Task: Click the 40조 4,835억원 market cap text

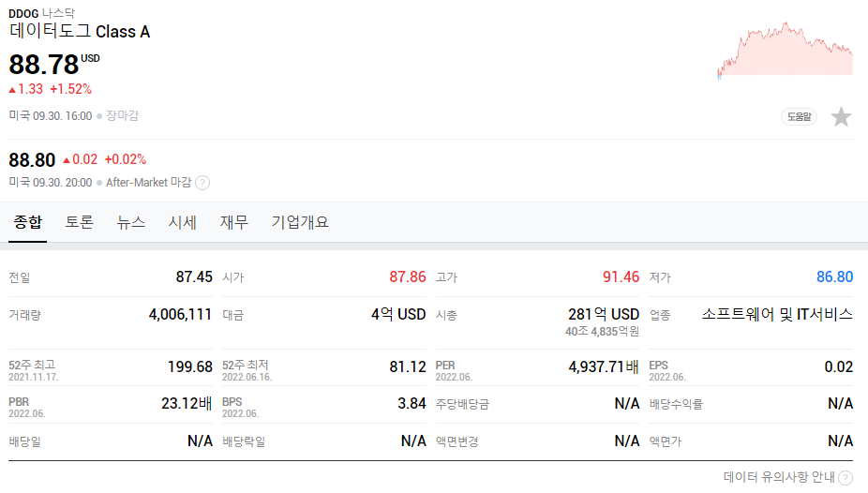Action: coord(603,331)
